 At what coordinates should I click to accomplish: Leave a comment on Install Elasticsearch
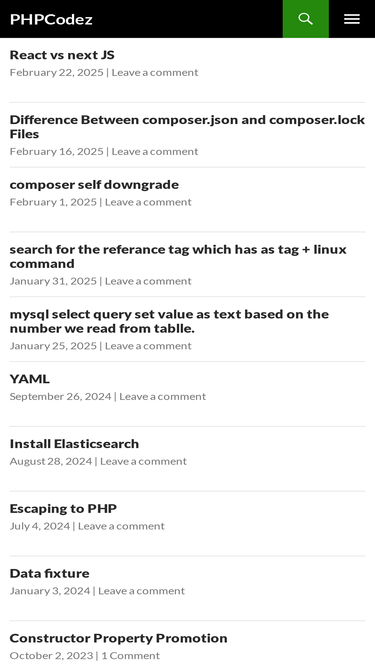click(143, 461)
